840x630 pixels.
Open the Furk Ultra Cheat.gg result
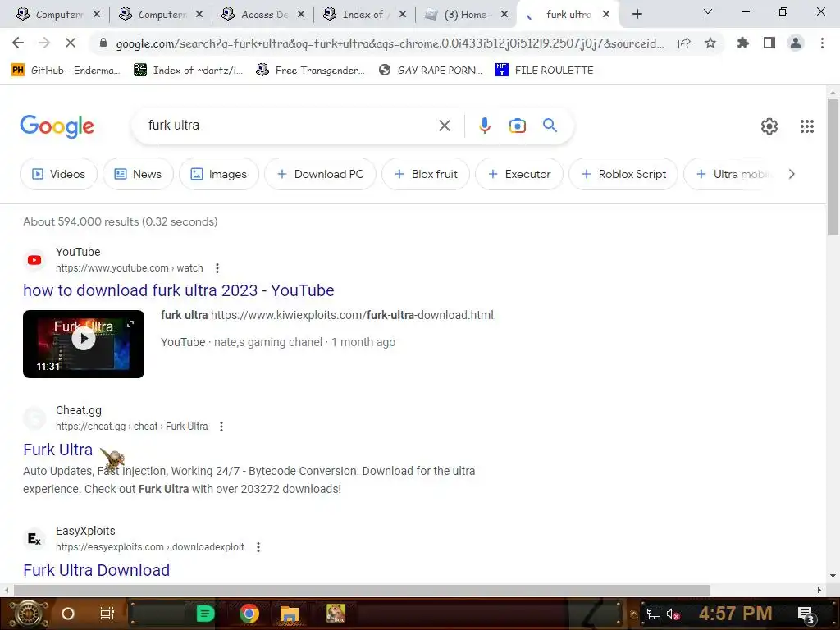click(58, 450)
